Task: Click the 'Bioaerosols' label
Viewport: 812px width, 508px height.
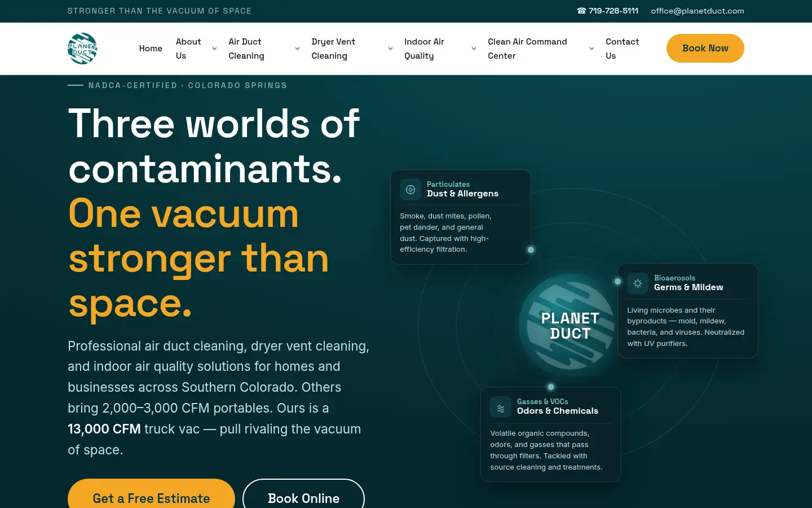Action: coord(674,278)
